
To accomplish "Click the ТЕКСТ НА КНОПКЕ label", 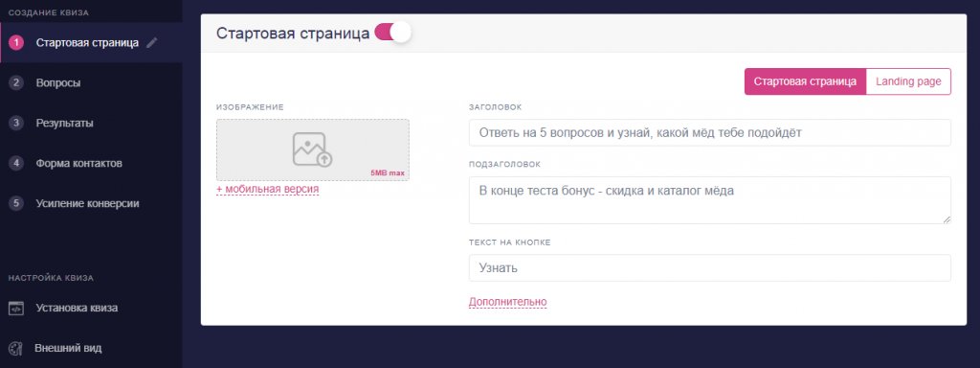I will pos(509,242).
